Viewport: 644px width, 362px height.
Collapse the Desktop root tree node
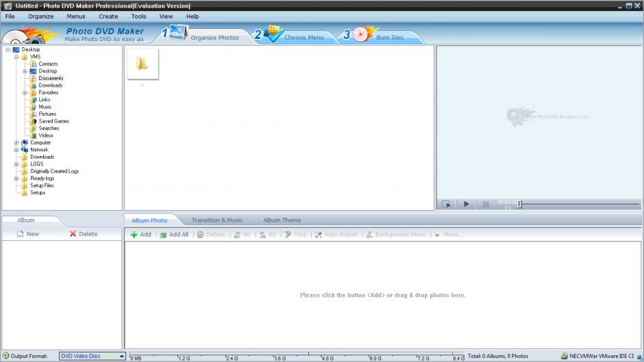[x=8, y=50]
